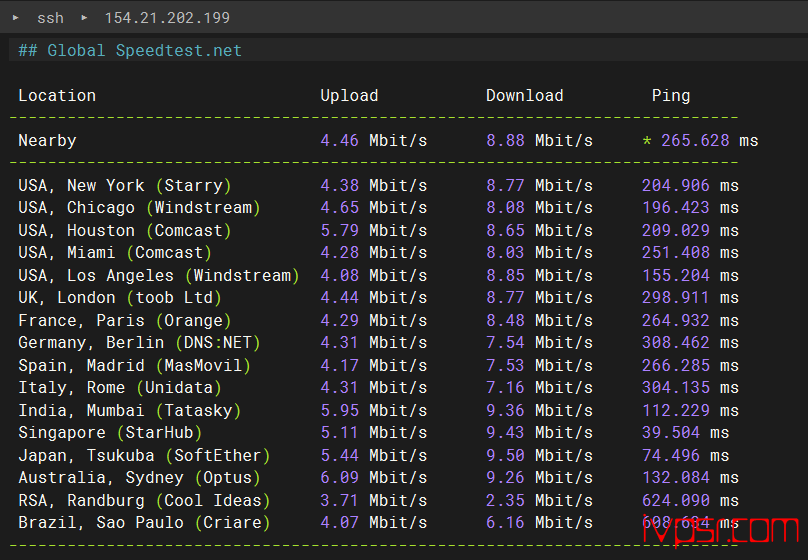Click the 39.504 ms ping value
The image size is (808, 560).
pos(685,433)
